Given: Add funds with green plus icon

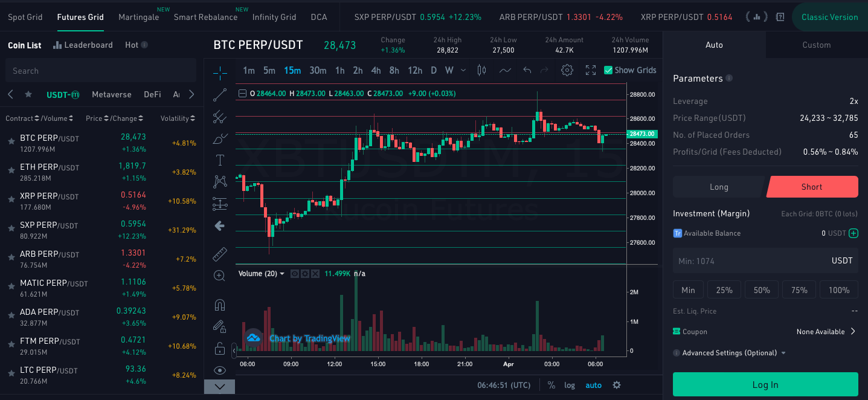Looking at the screenshot, I should tap(854, 233).
